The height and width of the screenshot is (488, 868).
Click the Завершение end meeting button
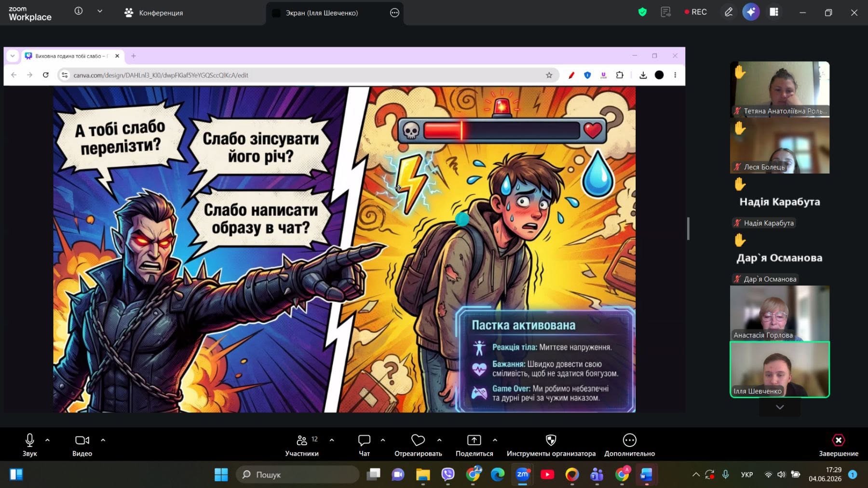point(839,445)
